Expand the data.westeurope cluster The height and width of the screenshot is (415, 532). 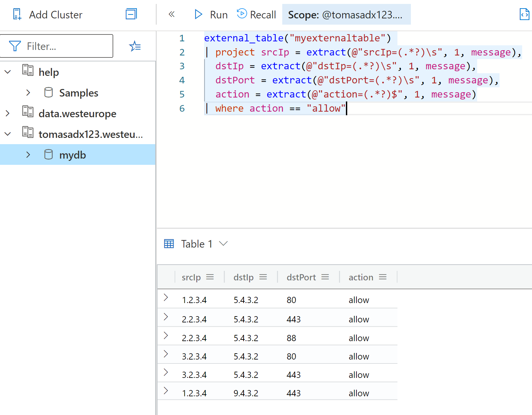(x=8, y=113)
